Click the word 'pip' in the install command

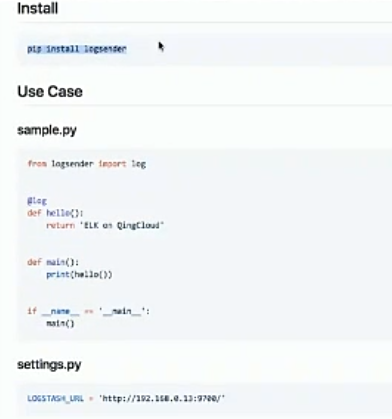[34, 49]
